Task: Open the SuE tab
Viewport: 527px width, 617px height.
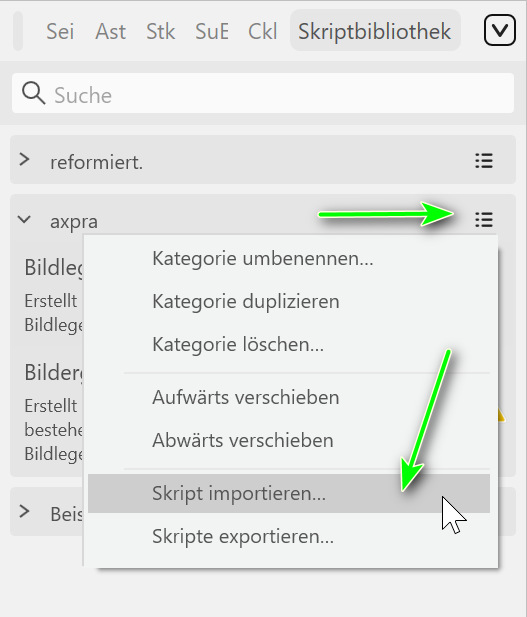Action: [212, 31]
